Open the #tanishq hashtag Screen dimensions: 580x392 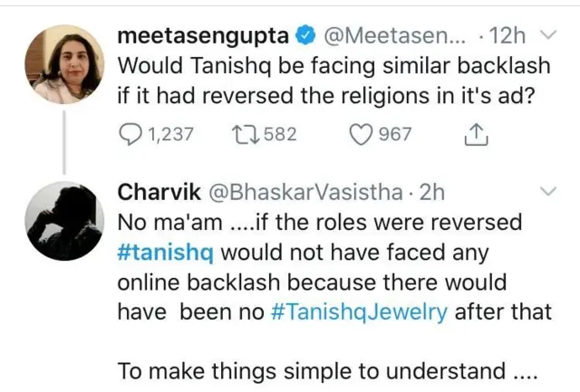coord(167,253)
